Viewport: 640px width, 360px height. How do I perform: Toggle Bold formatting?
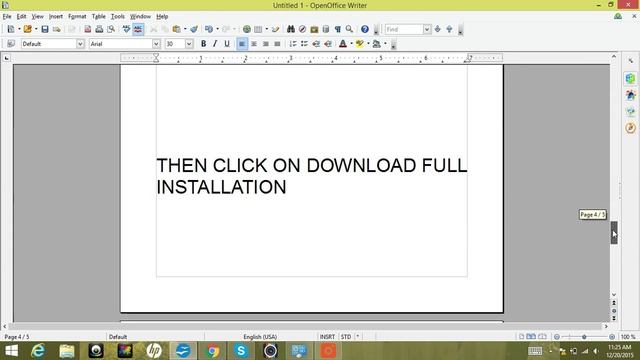click(203, 44)
